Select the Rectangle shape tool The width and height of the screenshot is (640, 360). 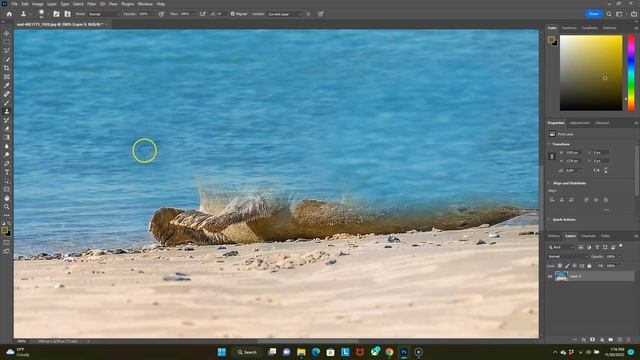click(7, 189)
